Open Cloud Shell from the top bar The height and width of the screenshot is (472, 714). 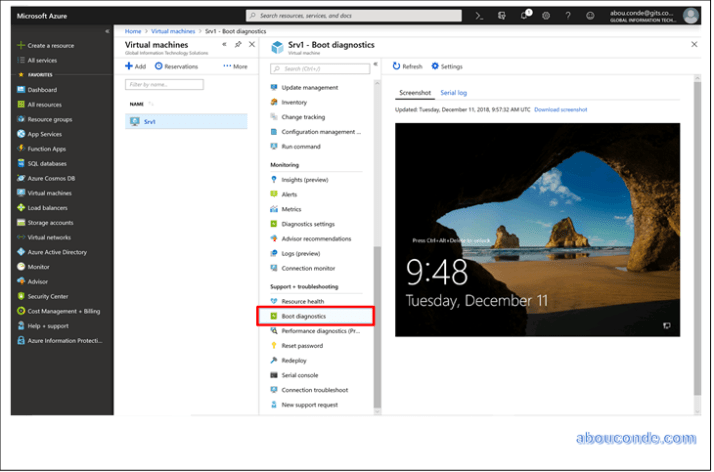click(x=479, y=16)
